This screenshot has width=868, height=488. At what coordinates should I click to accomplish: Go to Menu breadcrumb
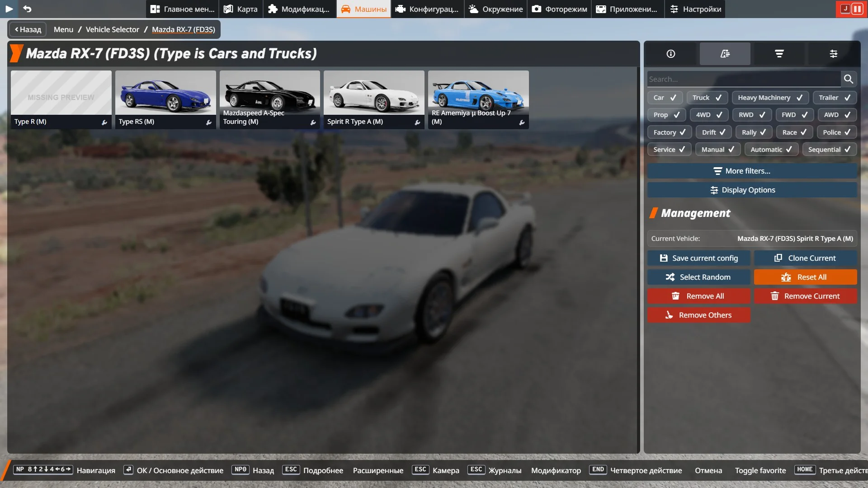pyautogui.click(x=63, y=29)
